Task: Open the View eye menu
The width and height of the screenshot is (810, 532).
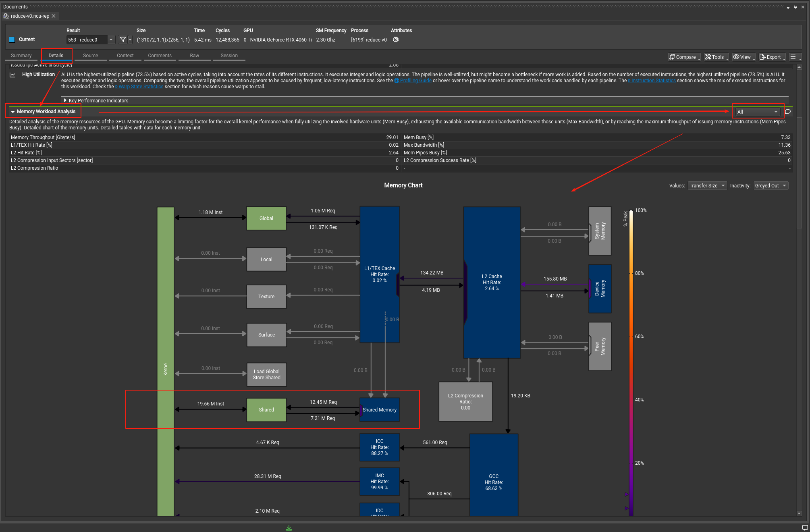Action: click(742, 57)
